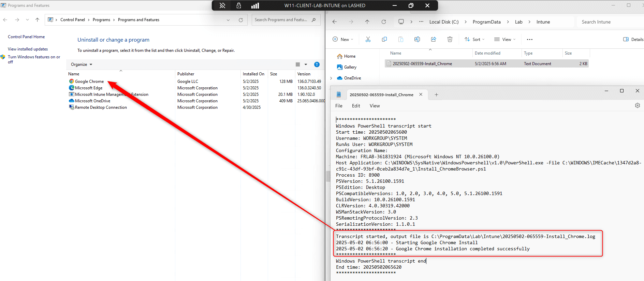Toggle the Details pane button

pos(633,40)
